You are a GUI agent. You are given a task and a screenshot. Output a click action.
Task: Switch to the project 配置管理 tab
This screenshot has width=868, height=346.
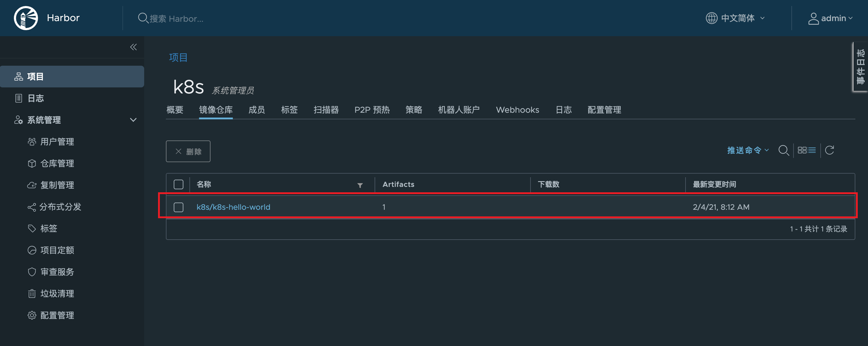(604, 110)
